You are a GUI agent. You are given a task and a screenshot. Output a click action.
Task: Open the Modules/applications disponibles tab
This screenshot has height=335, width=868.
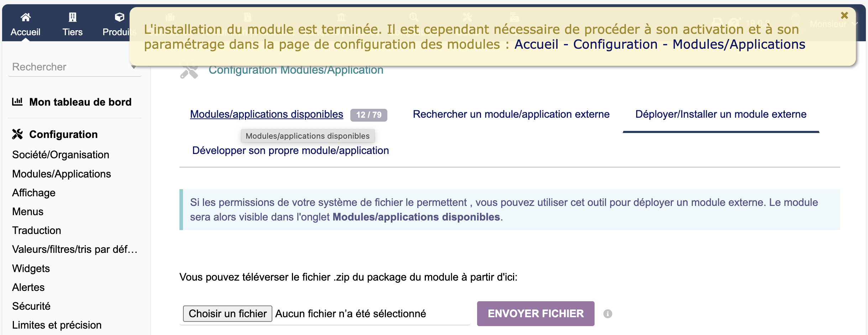(266, 114)
